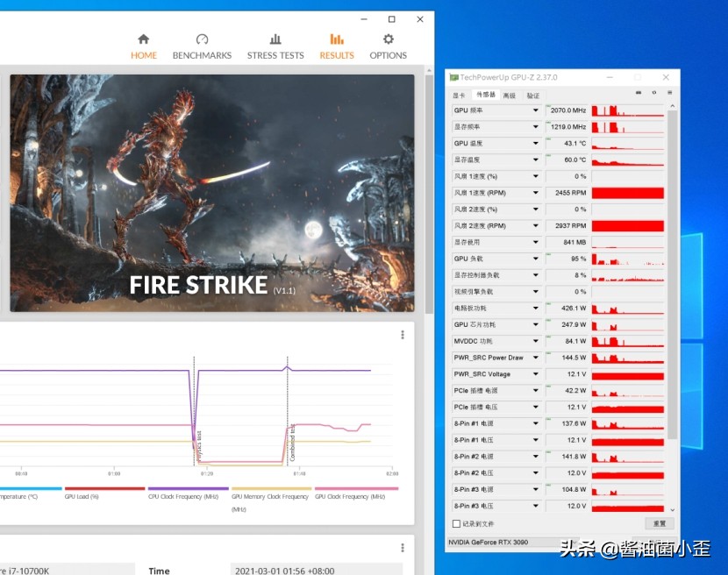Switch to the 传感器 tab in GPU-Z
The image size is (728, 575).
click(x=486, y=95)
